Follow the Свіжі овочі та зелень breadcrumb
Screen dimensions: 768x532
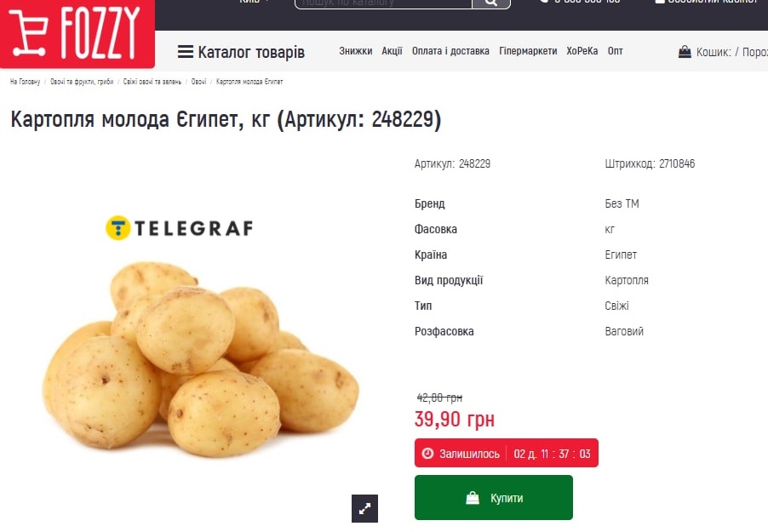click(x=152, y=82)
